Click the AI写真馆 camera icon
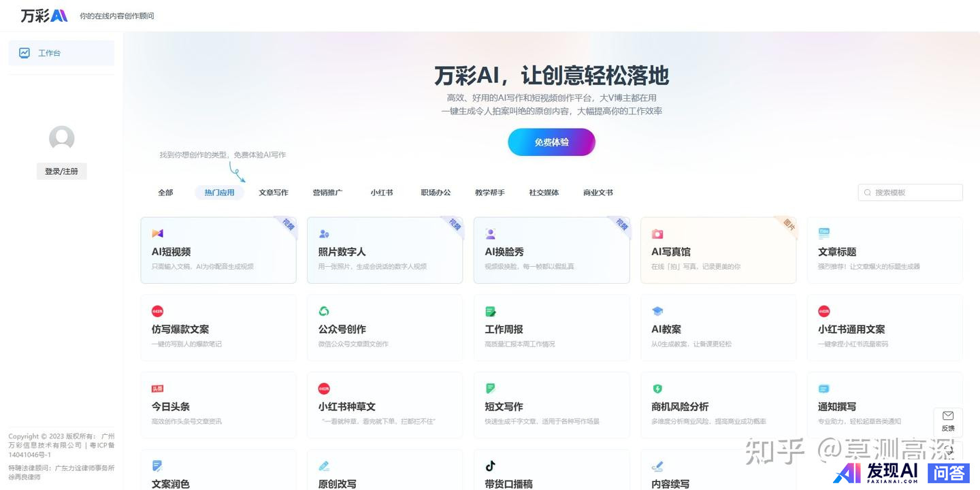Screen dimensions: 980x490 (x=657, y=233)
